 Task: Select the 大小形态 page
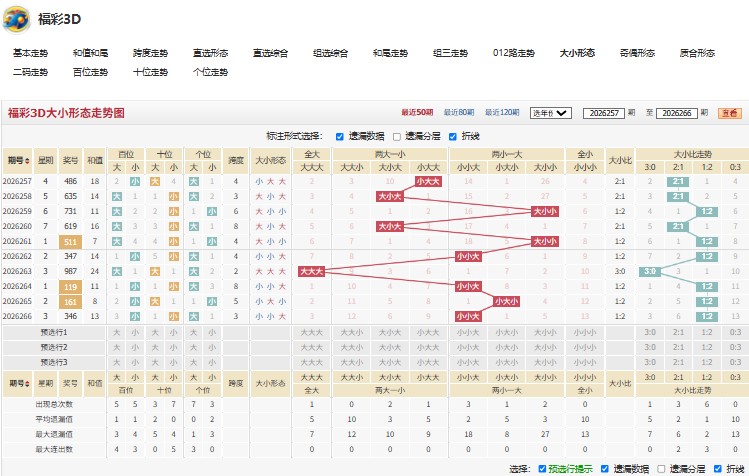click(x=577, y=53)
